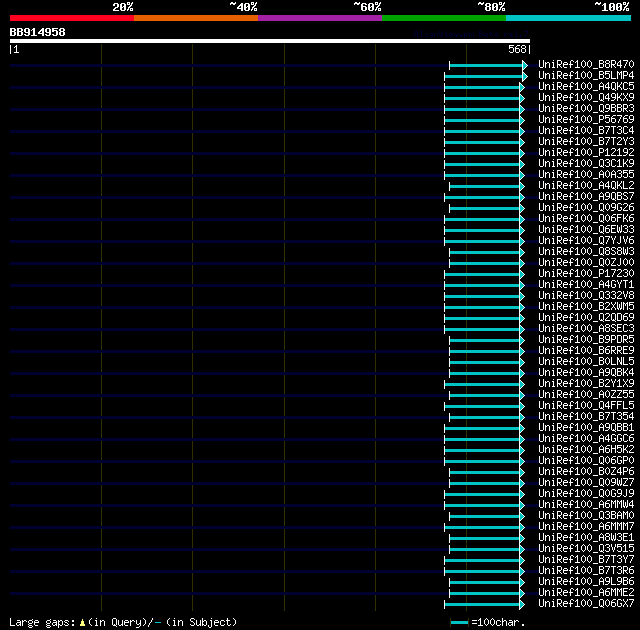Select the UniRef100_A8SEC3 label
Screen dimensions: 640x630
point(586,329)
